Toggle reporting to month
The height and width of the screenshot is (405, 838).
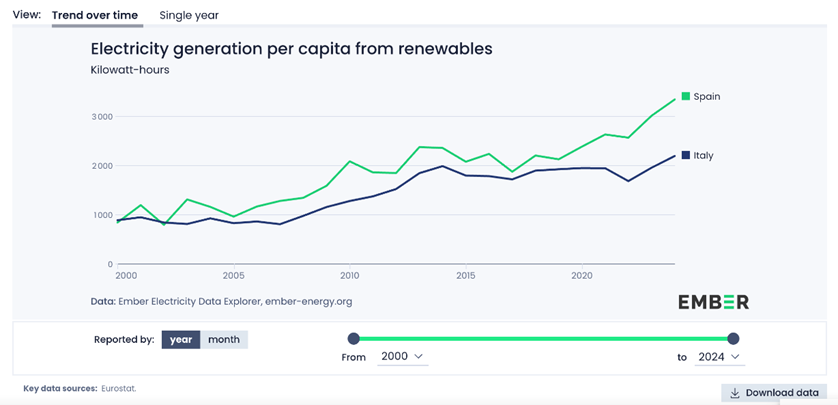[x=223, y=339]
